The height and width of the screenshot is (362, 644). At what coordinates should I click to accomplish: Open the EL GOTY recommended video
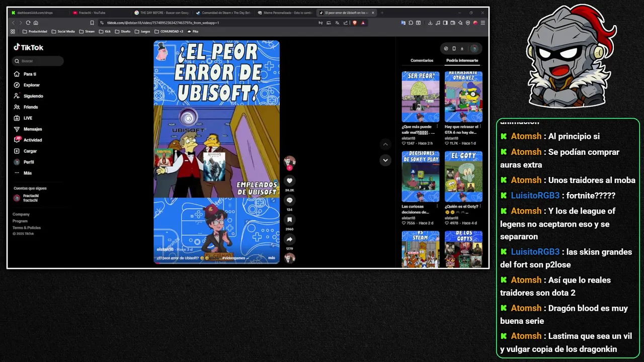pyautogui.click(x=463, y=176)
